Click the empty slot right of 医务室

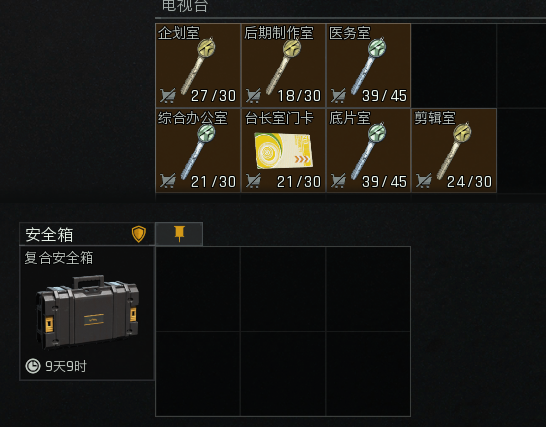(x=454, y=65)
